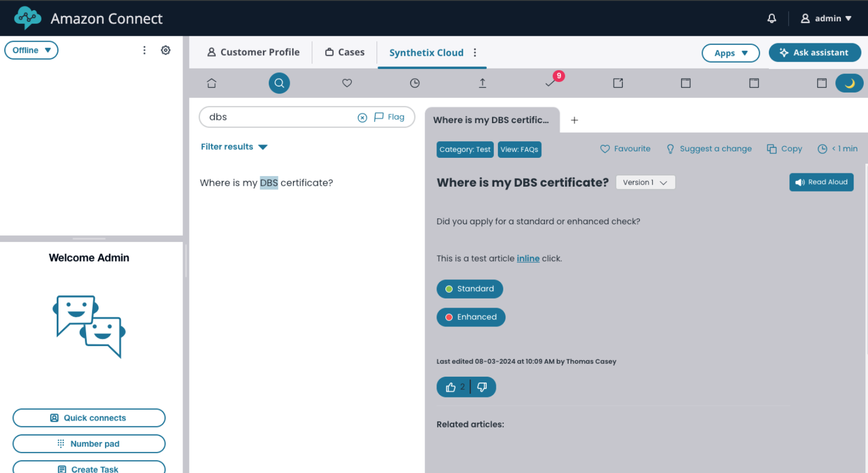This screenshot has height=473, width=868.
Task: Click Read Aloud button
Action: (821, 182)
